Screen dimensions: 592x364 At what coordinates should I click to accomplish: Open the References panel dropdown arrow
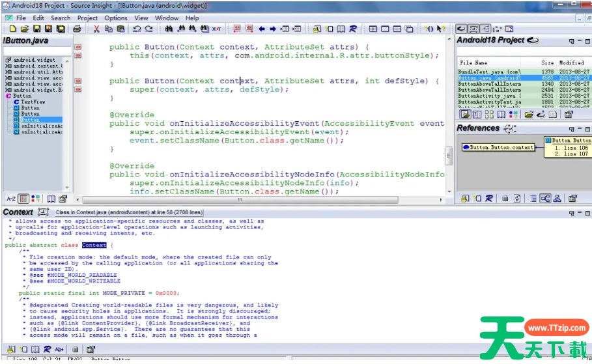571,128
